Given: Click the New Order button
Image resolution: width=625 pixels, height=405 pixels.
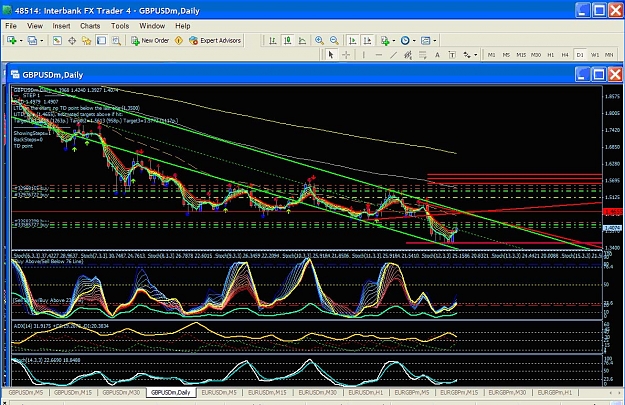Looking at the screenshot, I should 150,40.
